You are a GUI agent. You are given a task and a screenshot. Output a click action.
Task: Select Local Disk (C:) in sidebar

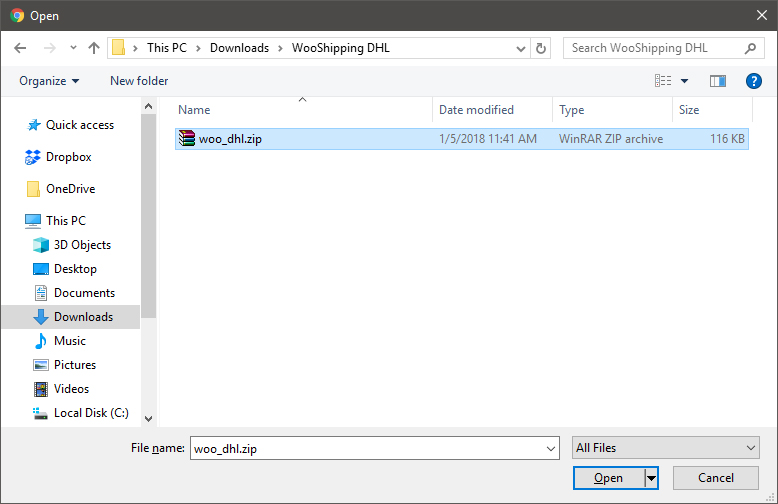tap(91, 413)
